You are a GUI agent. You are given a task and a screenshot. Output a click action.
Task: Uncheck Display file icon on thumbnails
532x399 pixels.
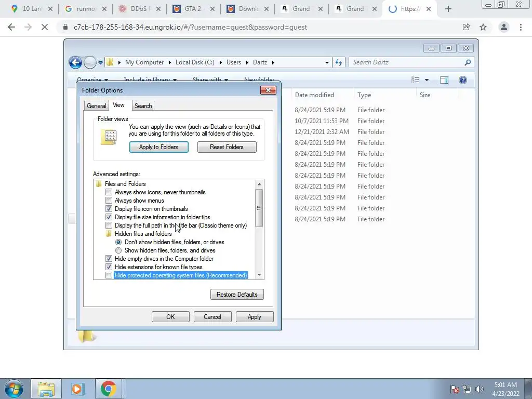point(109,209)
